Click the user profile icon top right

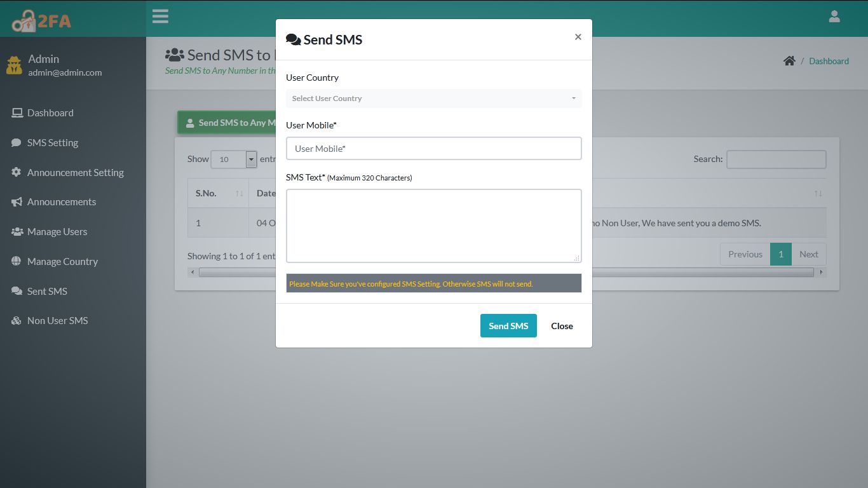coord(834,17)
